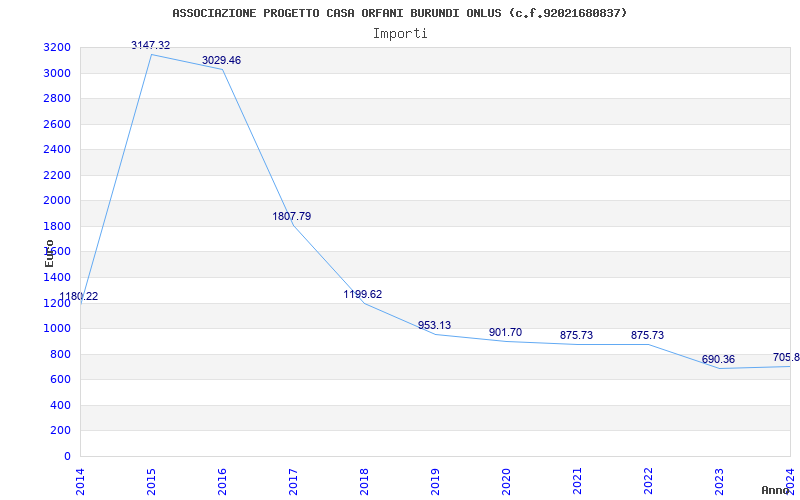The height and width of the screenshot is (500, 800).
Task: Select the 2016 x-axis year label
Action: pos(222,482)
